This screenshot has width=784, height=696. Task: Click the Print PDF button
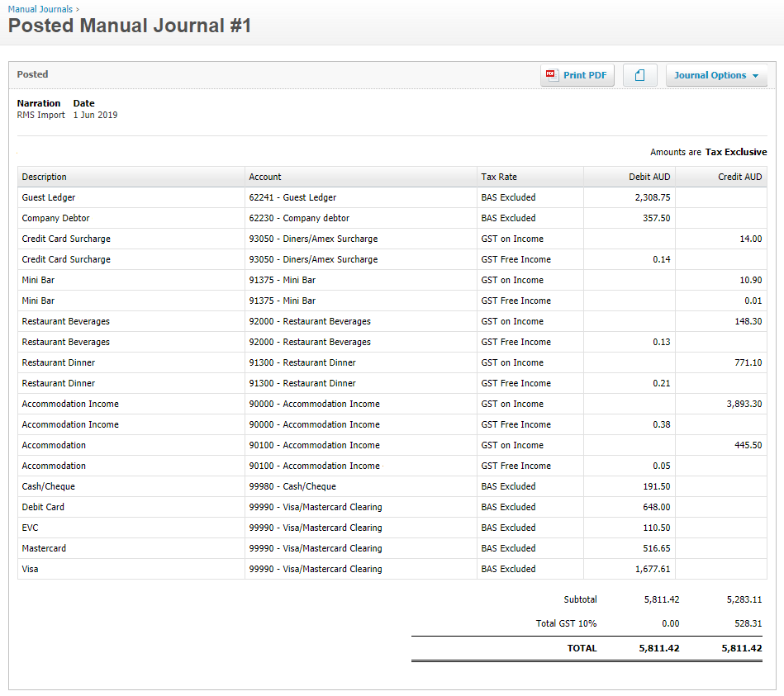click(x=577, y=75)
